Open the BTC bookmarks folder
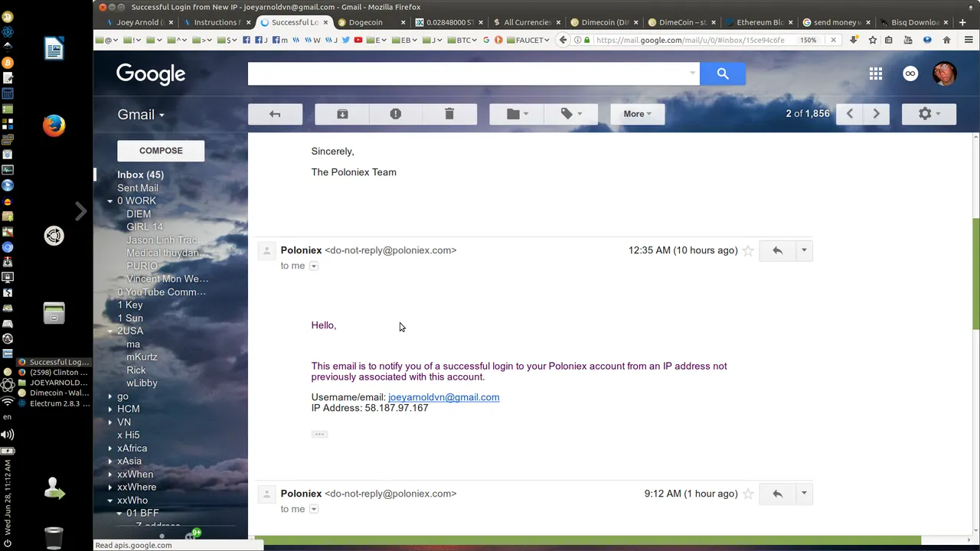The width and height of the screenshot is (980, 551). click(462, 40)
